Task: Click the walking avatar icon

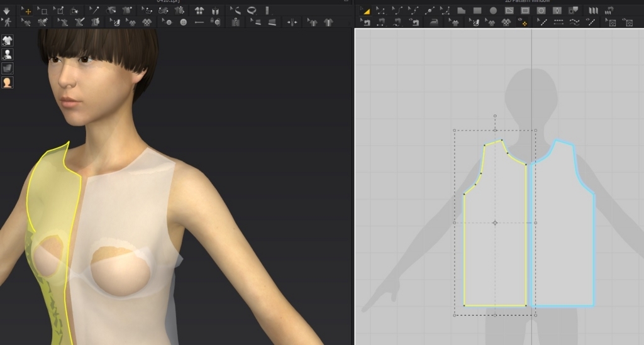Action: pyautogui.click(x=7, y=22)
